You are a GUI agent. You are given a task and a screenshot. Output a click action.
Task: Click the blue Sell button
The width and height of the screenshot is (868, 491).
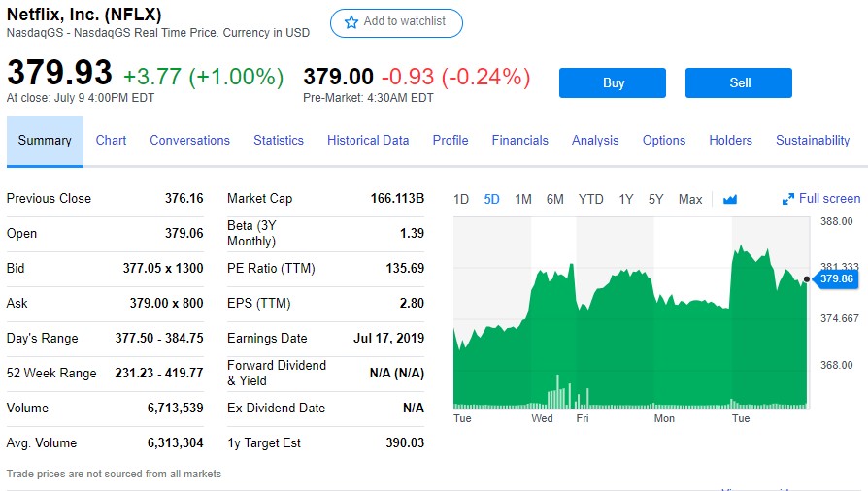(x=739, y=83)
